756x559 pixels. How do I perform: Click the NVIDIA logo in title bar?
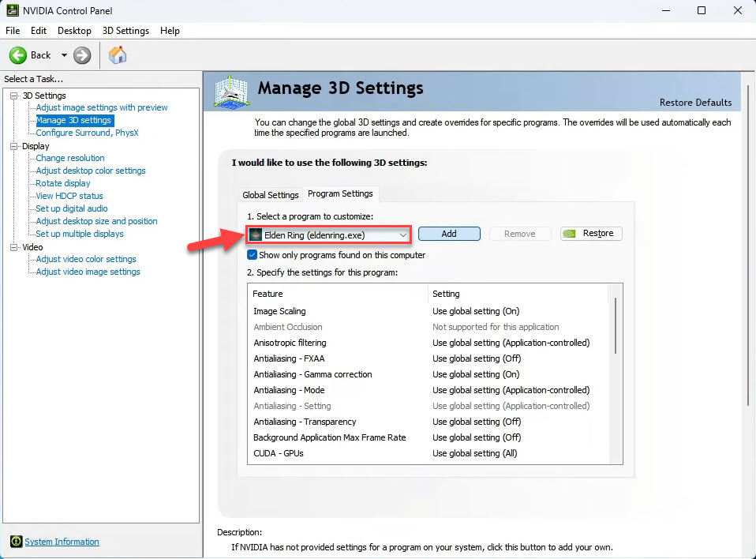(10, 10)
